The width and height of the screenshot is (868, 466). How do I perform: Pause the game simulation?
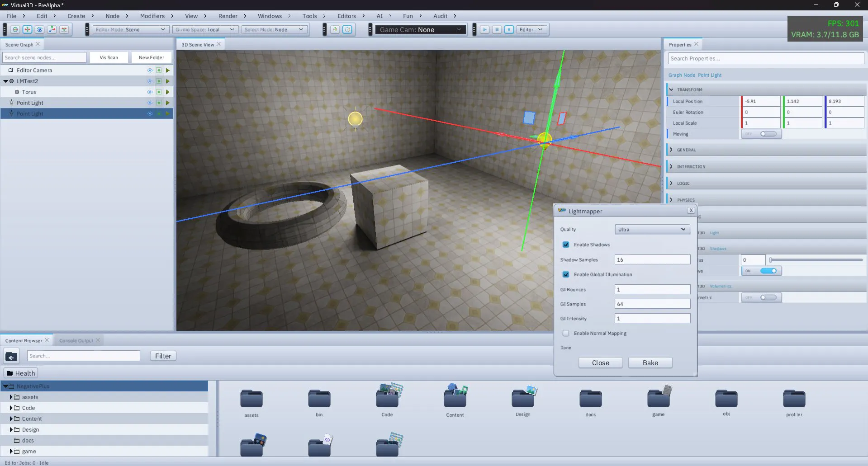497,29
